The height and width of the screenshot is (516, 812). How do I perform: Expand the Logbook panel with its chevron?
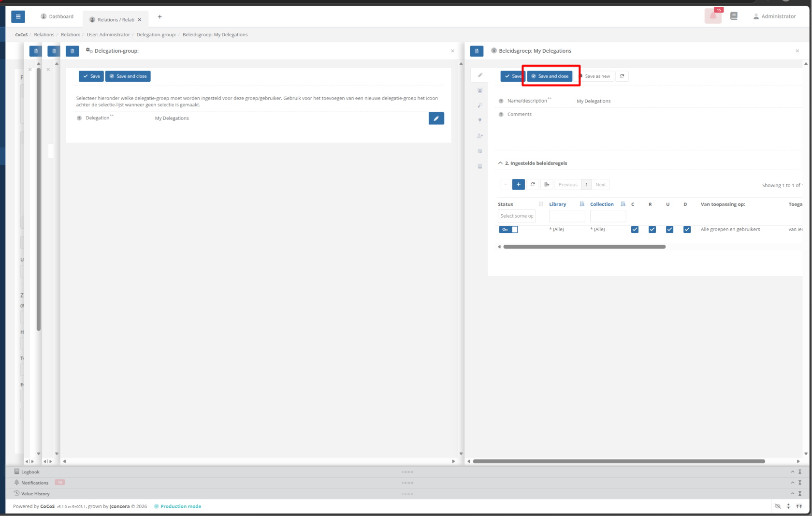(x=792, y=472)
